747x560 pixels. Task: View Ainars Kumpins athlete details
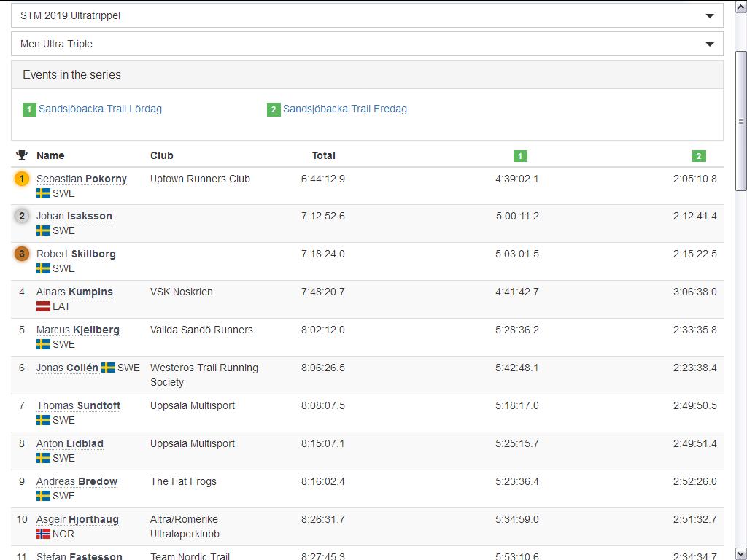(x=74, y=292)
